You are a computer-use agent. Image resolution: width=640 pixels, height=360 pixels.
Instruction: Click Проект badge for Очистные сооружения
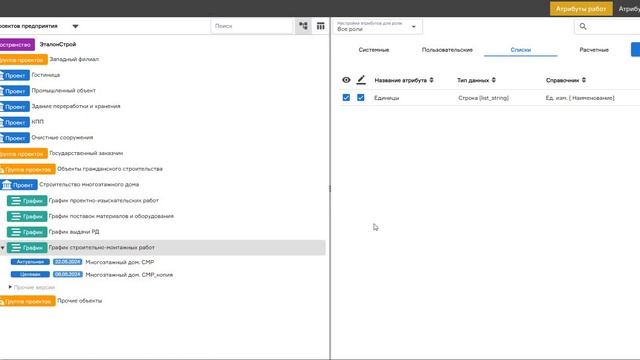tap(15, 138)
